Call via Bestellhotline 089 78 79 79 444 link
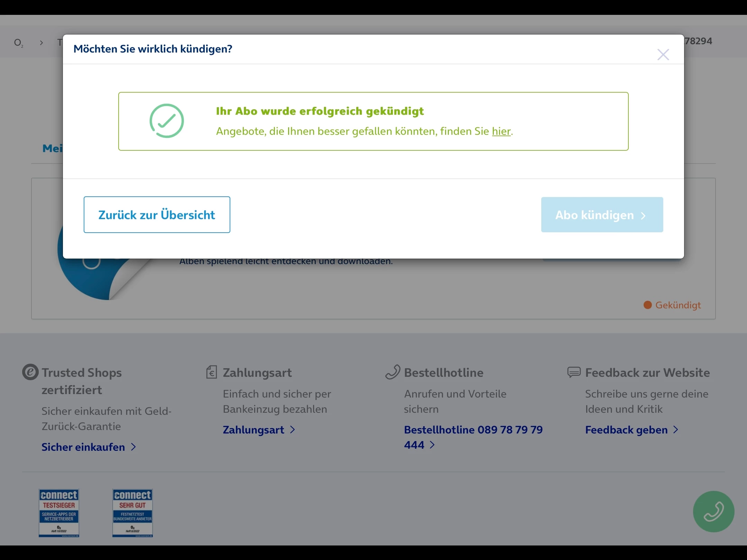Screen dimensions: 747x560 click(x=473, y=430)
